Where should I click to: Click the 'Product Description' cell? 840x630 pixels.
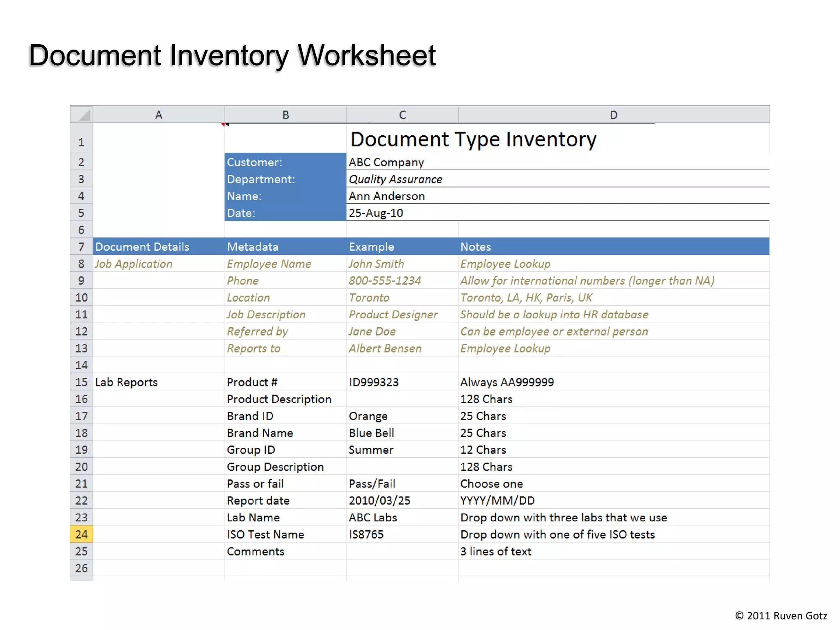(285, 399)
